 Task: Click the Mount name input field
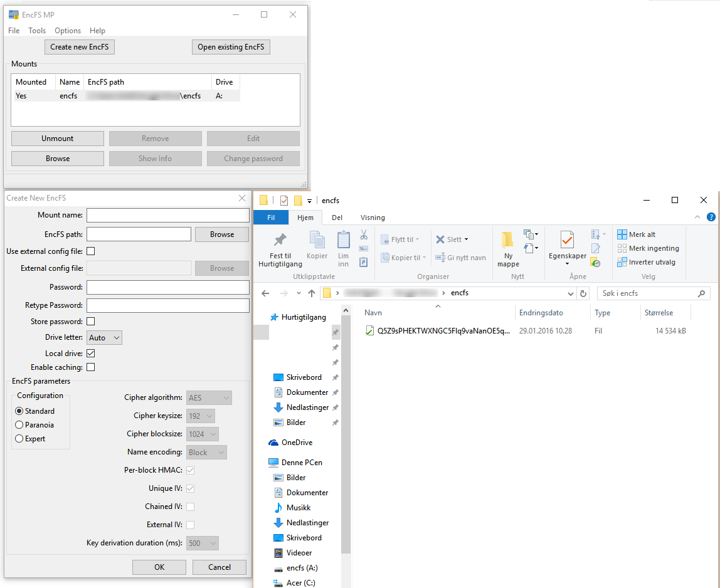[x=167, y=216]
